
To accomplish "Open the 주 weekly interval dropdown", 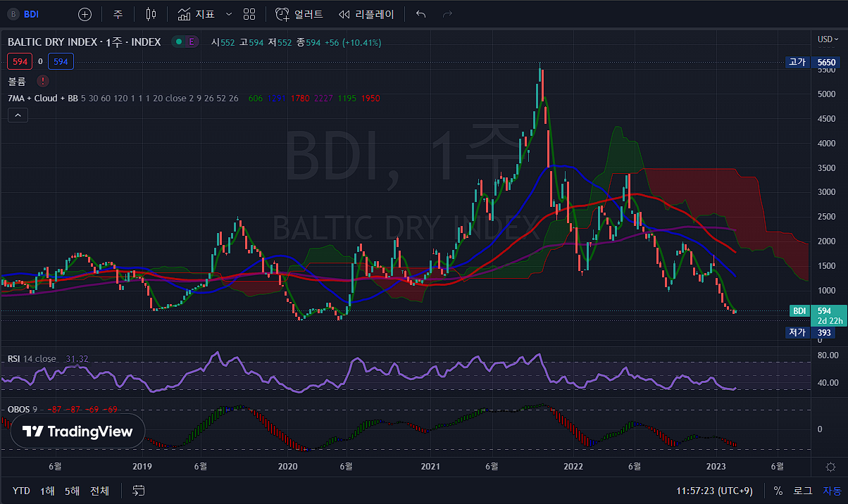I will [x=118, y=14].
